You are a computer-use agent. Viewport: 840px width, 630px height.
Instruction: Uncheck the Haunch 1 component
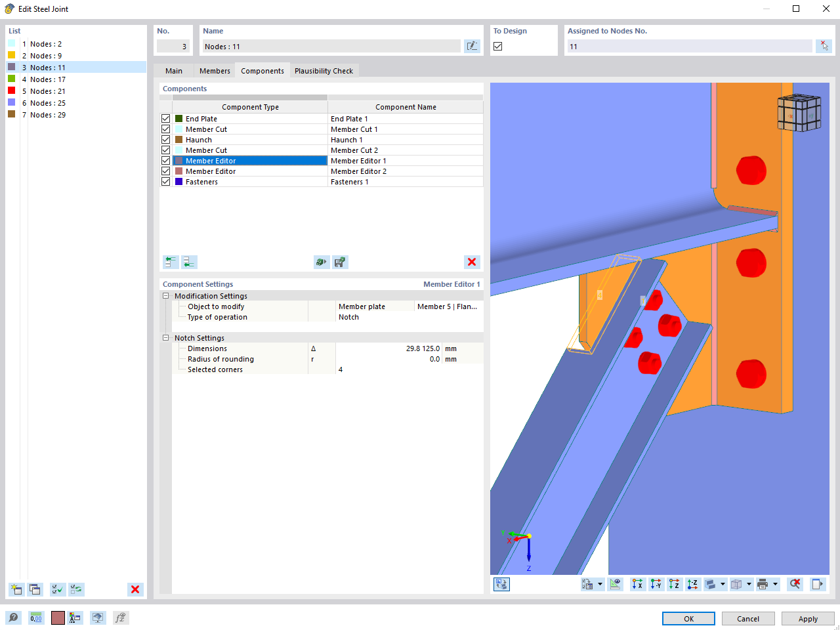pyautogui.click(x=165, y=139)
